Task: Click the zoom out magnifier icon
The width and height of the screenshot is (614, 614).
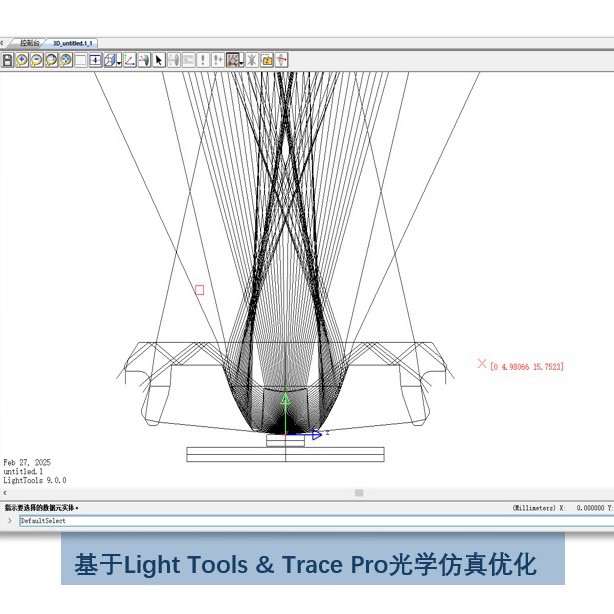Action: point(36,60)
